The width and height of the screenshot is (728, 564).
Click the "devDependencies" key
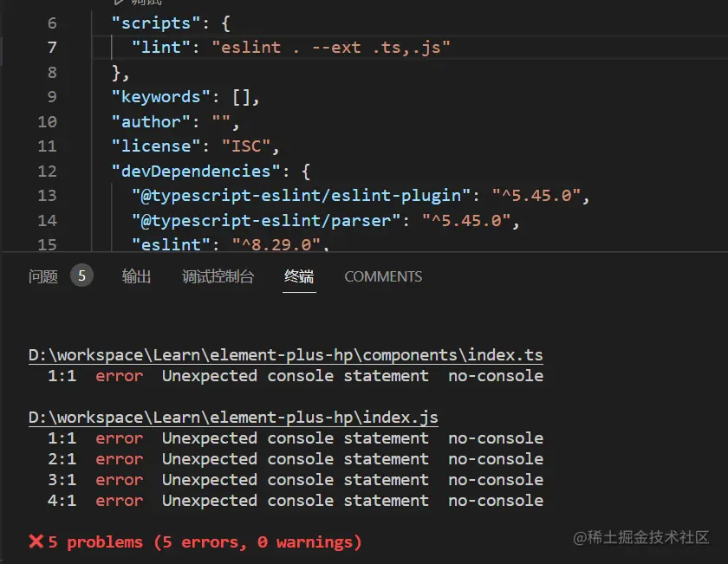pos(196,172)
